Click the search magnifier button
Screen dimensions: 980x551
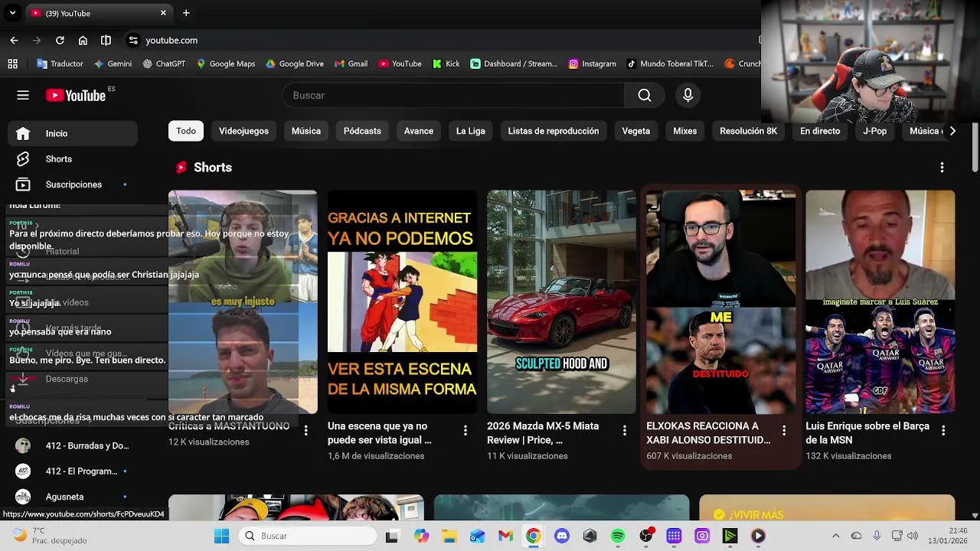(645, 95)
